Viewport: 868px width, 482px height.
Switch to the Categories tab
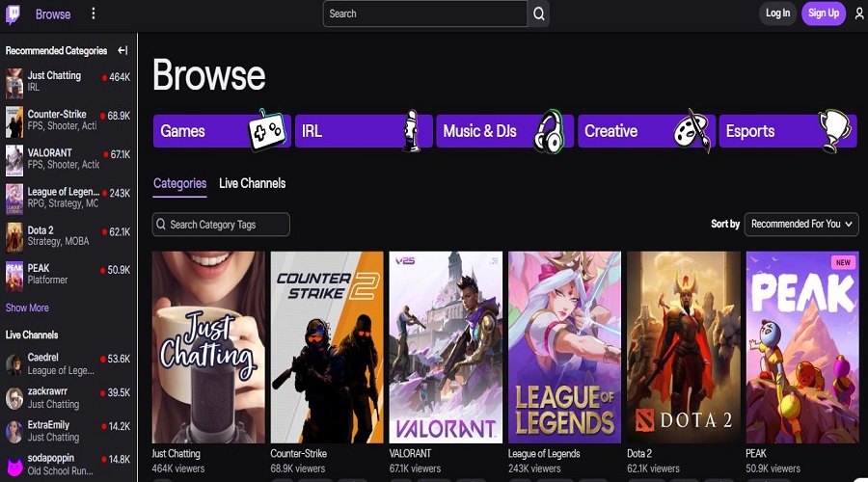click(180, 184)
